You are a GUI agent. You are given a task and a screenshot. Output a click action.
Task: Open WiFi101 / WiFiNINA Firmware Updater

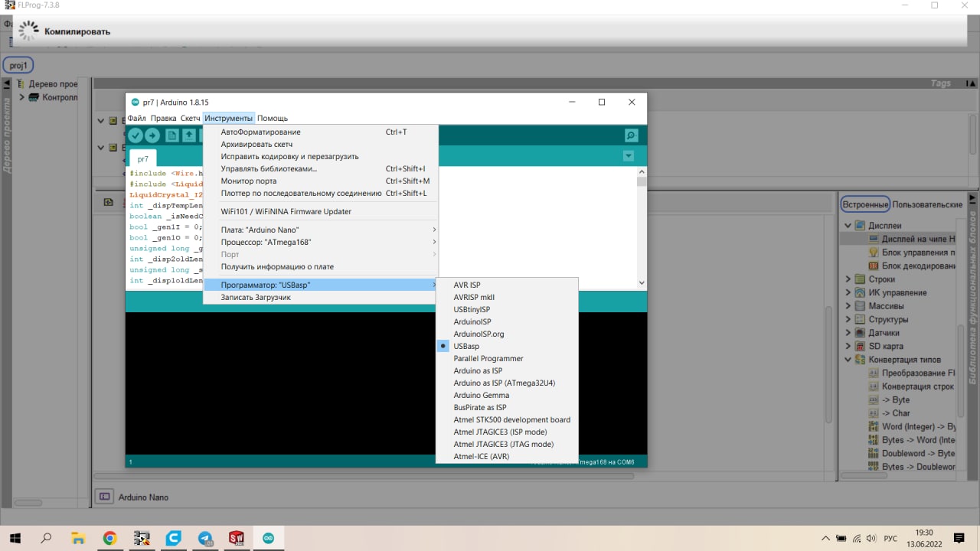[321, 211]
